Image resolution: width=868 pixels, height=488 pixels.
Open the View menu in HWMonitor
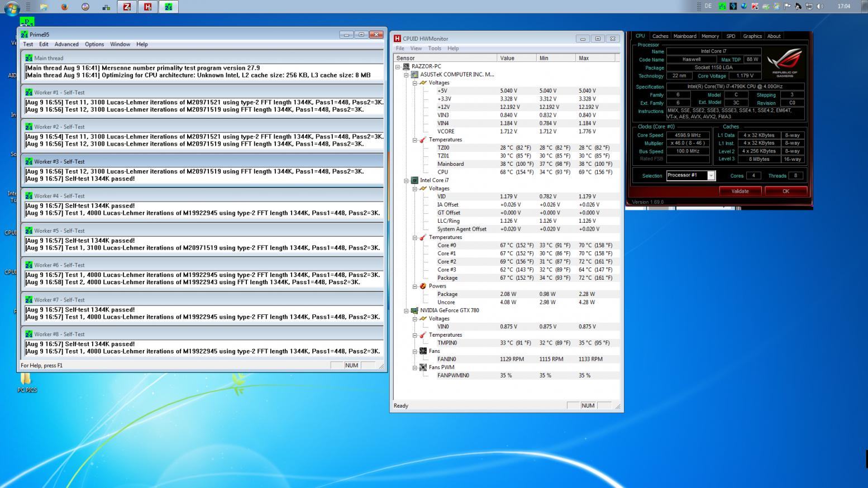[x=416, y=49]
